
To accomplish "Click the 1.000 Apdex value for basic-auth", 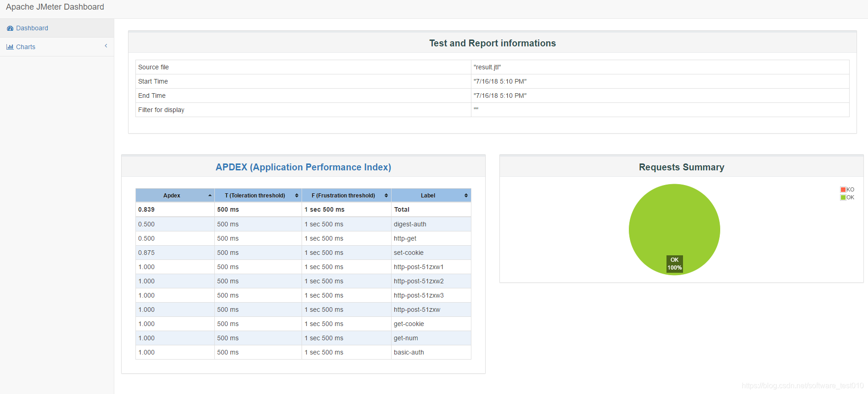I will 146,352.
